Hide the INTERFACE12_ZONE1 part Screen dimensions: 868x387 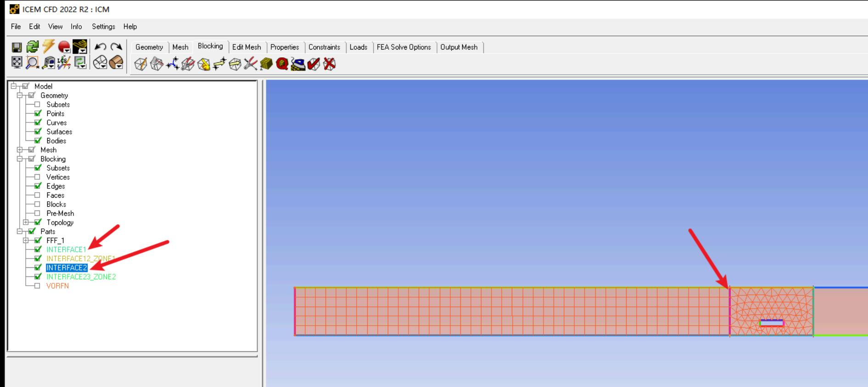click(38, 259)
